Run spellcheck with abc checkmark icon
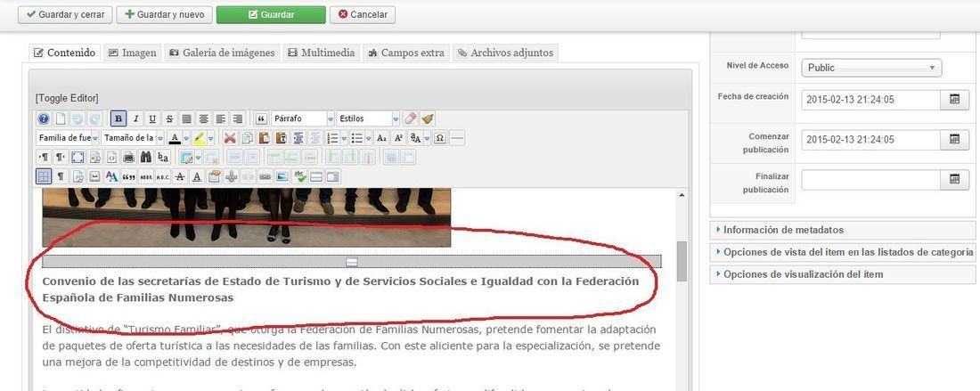 [300, 176]
